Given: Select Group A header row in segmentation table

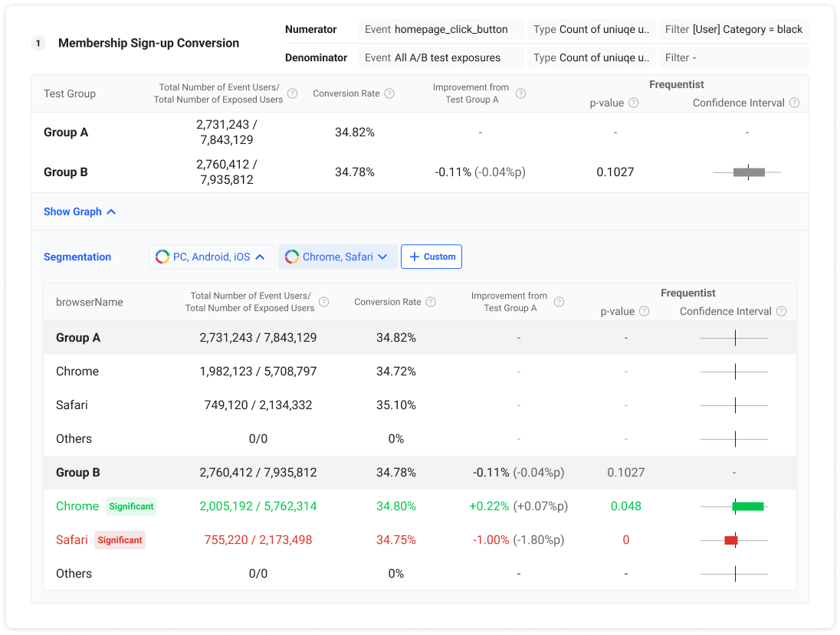Looking at the screenshot, I should tap(420, 338).
